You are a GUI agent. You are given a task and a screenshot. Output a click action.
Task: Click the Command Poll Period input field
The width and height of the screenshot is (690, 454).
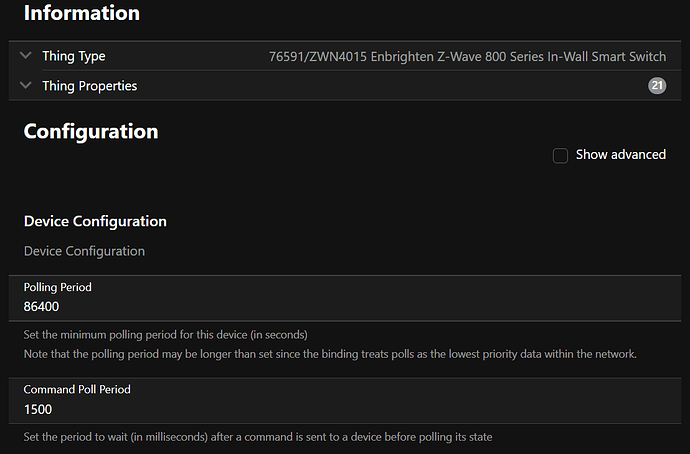[x=345, y=409]
